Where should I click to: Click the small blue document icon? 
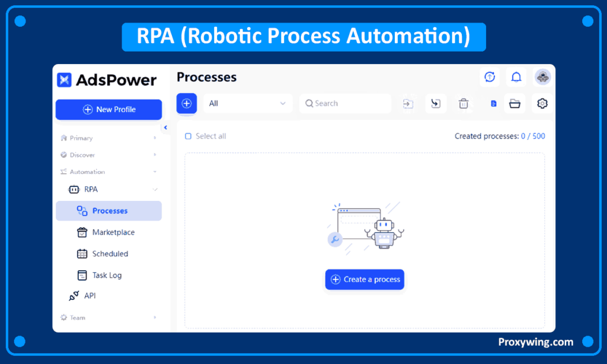pos(493,104)
